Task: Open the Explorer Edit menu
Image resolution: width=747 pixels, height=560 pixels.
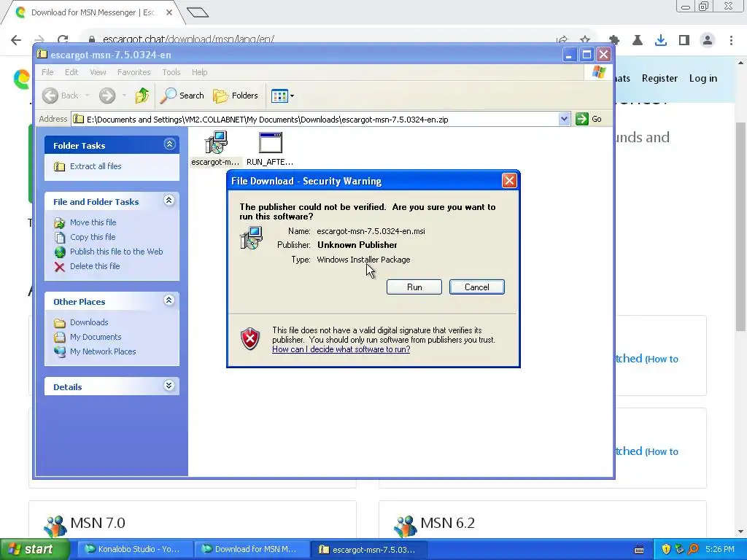Action: pyautogui.click(x=71, y=72)
